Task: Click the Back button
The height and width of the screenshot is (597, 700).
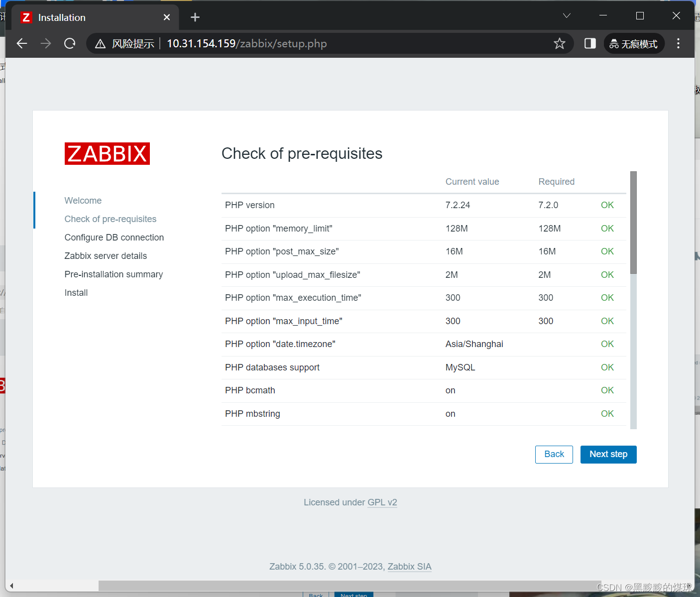Action: 554,454
